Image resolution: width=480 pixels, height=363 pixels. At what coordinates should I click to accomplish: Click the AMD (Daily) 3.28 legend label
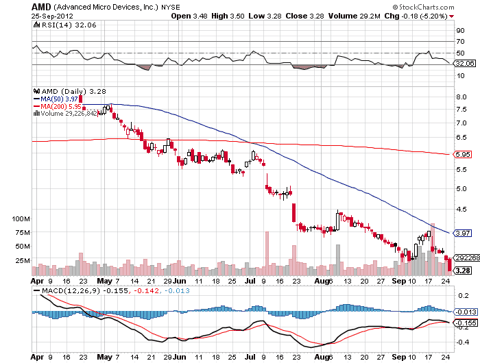pyautogui.click(x=74, y=91)
